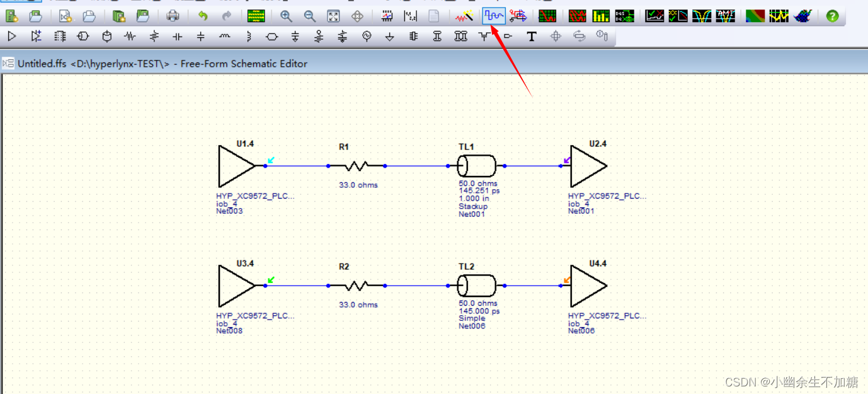868x394 pixels.
Task: Select transmission line TL1 in schematic
Action: [x=476, y=166]
